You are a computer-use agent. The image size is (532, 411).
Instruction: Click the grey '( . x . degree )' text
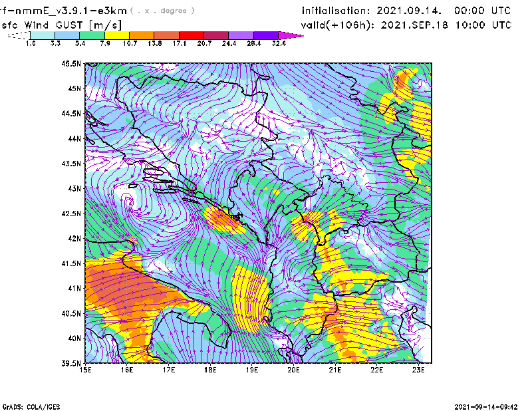(x=162, y=11)
